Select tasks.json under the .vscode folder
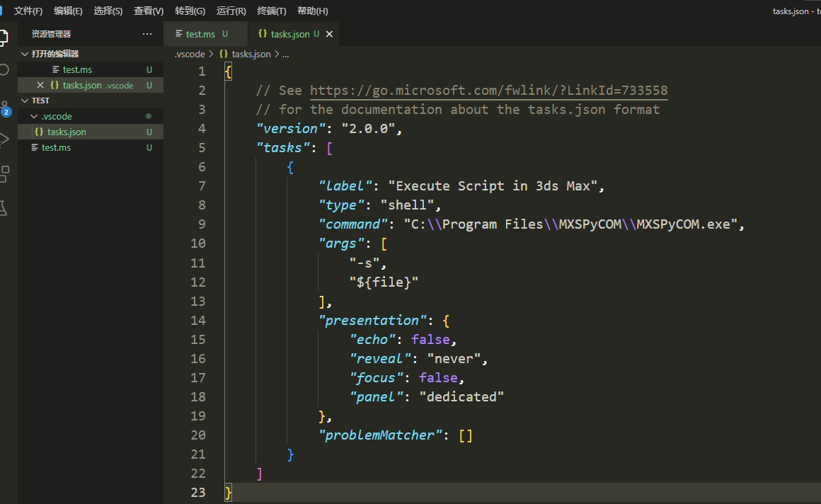This screenshot has height=504, width=821. (x=91, y=132)
